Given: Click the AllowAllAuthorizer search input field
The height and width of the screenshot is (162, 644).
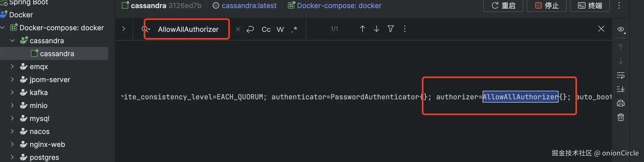Looking at the screenshot, I should pos(188,29).
